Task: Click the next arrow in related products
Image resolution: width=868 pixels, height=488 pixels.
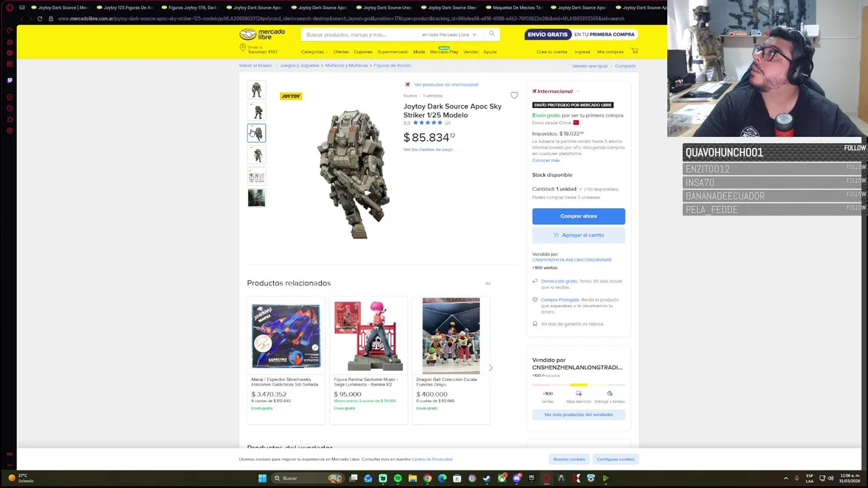Action: [x=490, y=367]
